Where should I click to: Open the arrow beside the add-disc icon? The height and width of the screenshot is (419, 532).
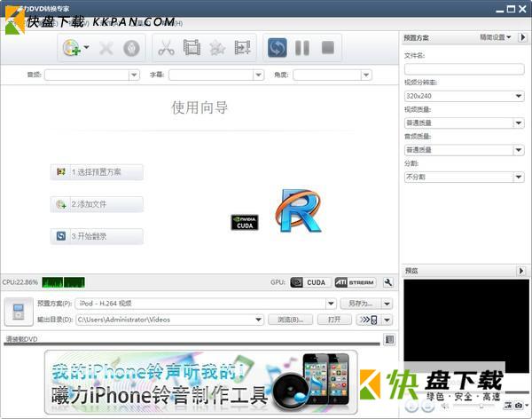pos(86,47)
